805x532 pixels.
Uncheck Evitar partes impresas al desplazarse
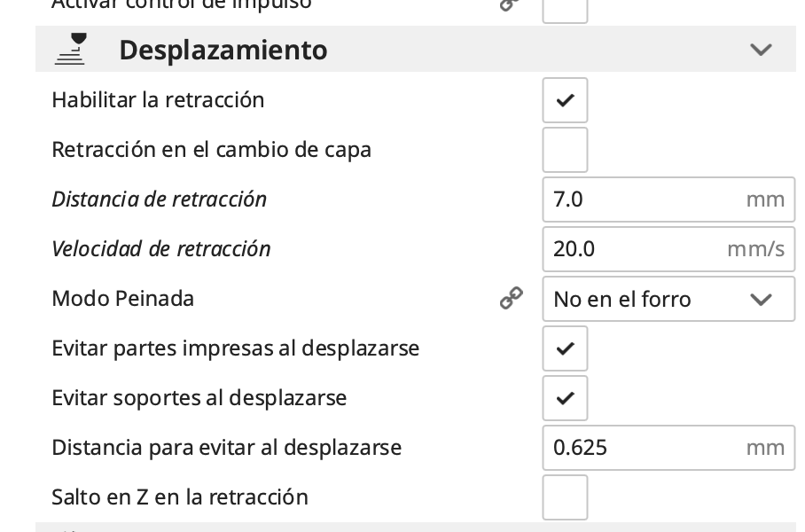565,348
